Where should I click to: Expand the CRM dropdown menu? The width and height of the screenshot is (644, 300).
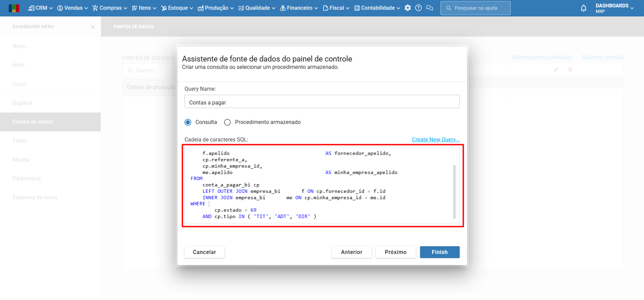point(41,8)
